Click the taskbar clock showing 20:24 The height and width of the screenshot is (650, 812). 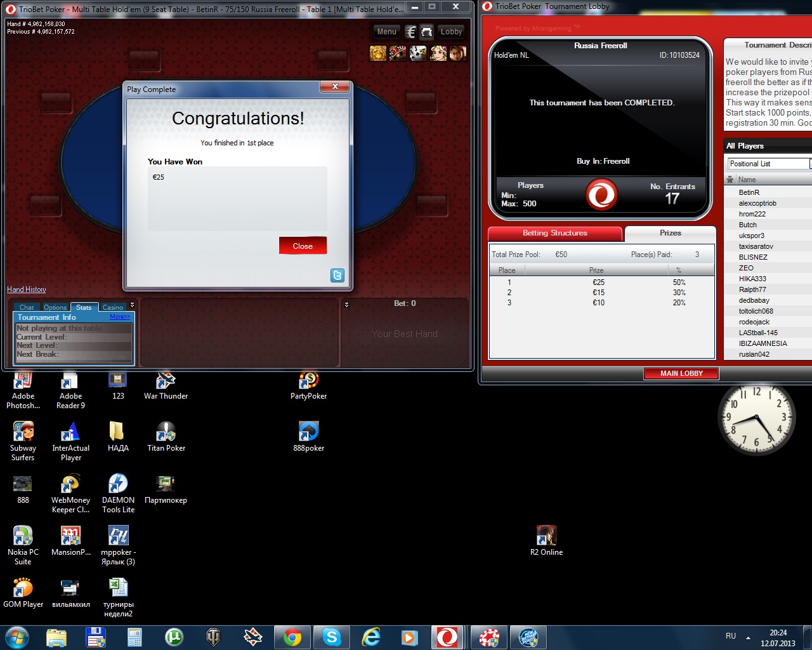(778, 637)
